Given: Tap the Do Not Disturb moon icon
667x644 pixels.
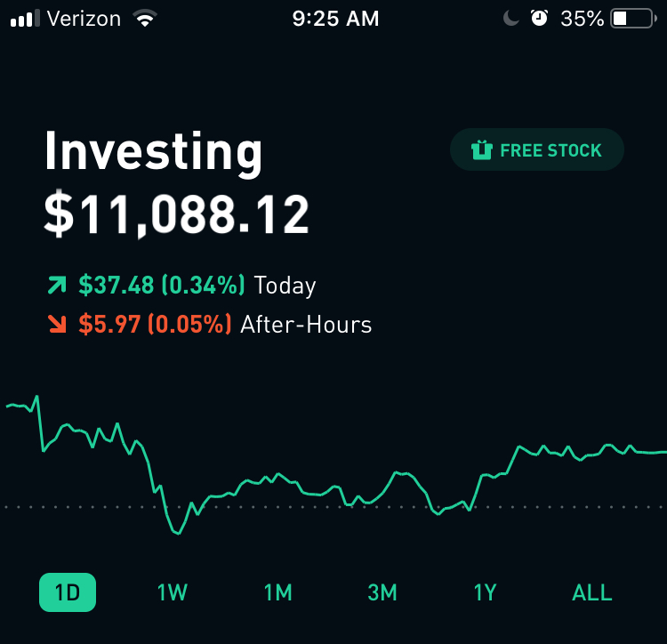Looking at the screenshot, I should pyautogui.click(x=510, y=18).
